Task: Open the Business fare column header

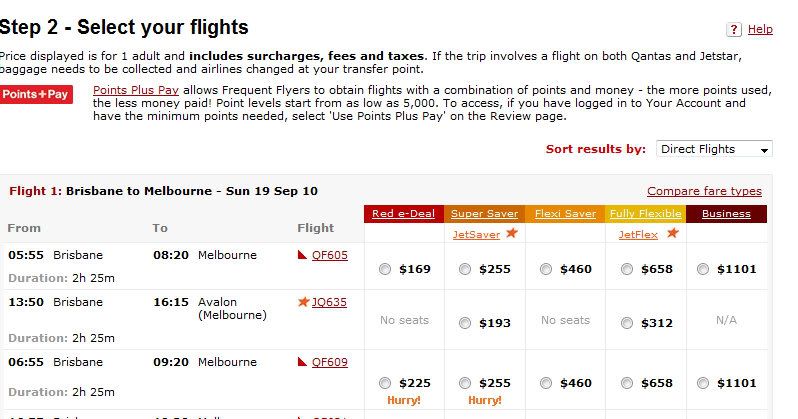Action: [x=726, y=214]
